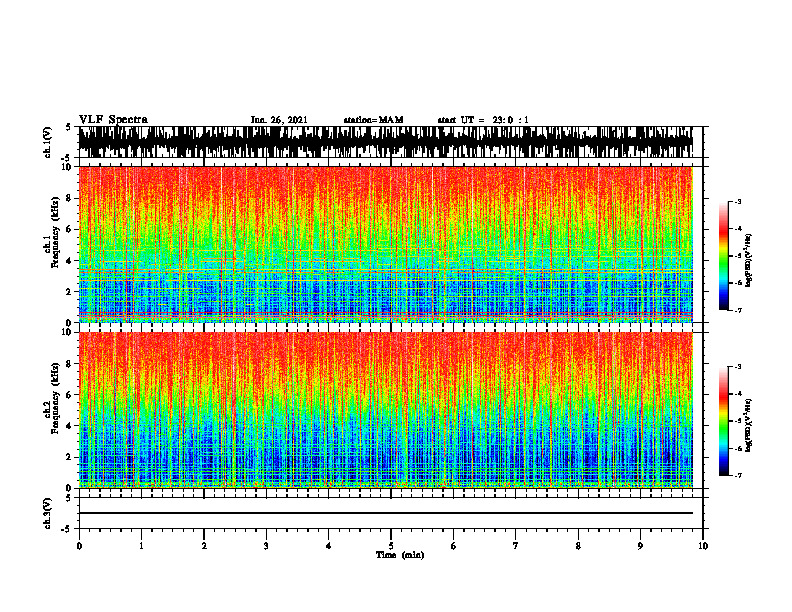The width and height of the screenshot is (792, 612).
Task: Select ch.1 colorbar log(PSD) unit label
Action: point(749,261)
